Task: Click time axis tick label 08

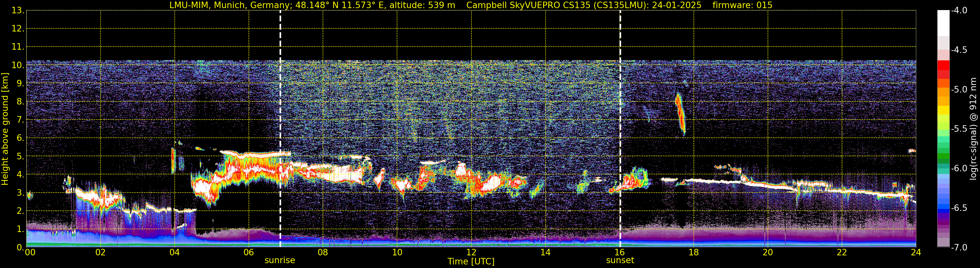Action: [323, 253]
